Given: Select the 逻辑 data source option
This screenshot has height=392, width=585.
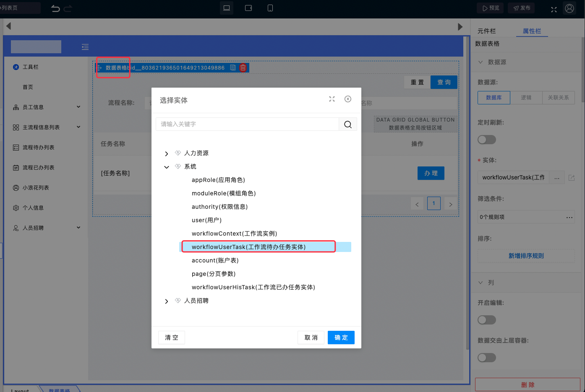Looking at the screenshot, I should click(526, 98).
